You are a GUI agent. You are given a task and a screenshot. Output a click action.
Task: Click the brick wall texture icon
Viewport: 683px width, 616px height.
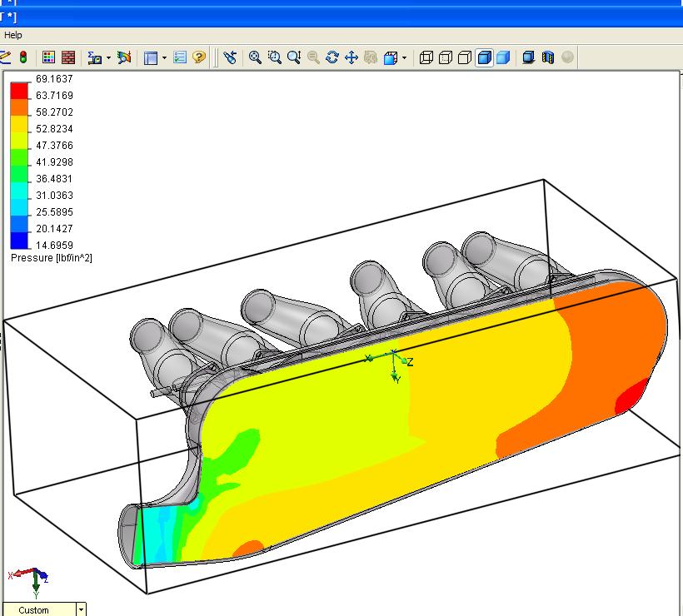pyautogui.click(x=68, y=57)
